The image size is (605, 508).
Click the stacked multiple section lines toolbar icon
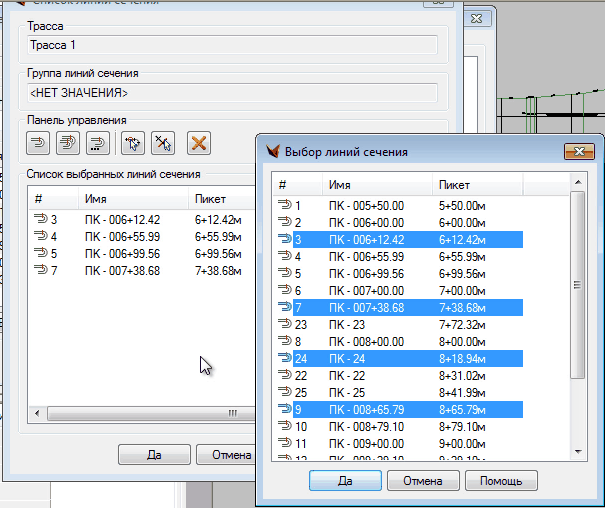(x=68, y=143)
